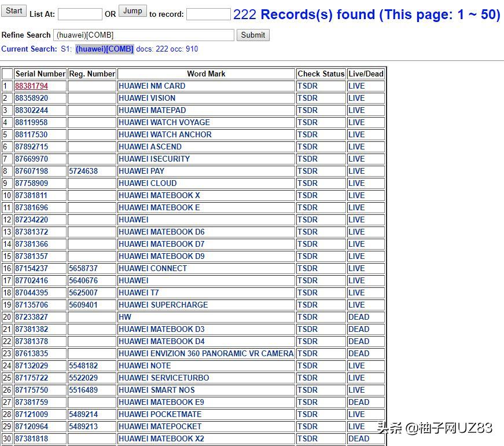
Task: Open the HUAWEI CLOUD word mark
Action: point(148,184)
